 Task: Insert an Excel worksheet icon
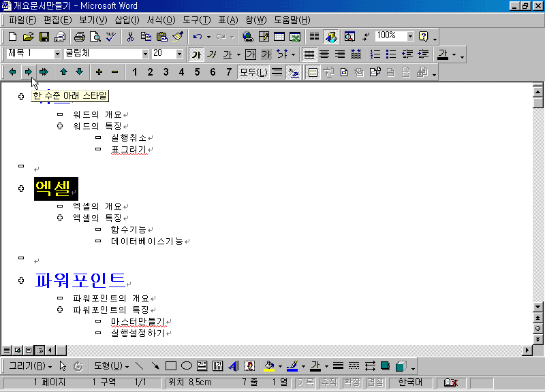click(x=295, y=37)
